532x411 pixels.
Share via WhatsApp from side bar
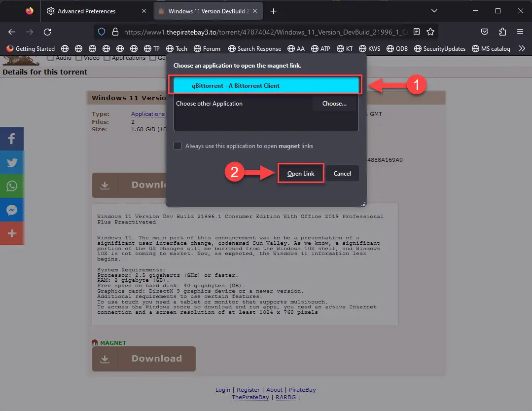(12, 186)
